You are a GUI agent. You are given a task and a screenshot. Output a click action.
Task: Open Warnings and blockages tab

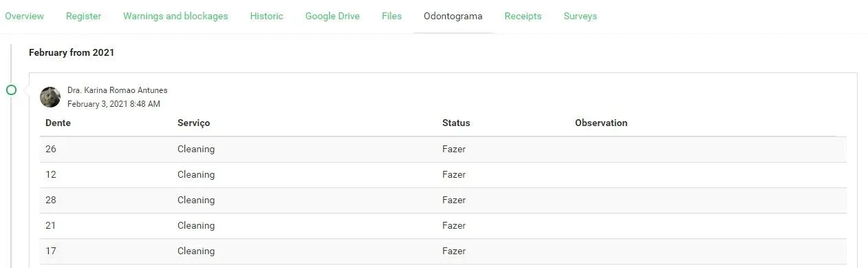point(175,16)
